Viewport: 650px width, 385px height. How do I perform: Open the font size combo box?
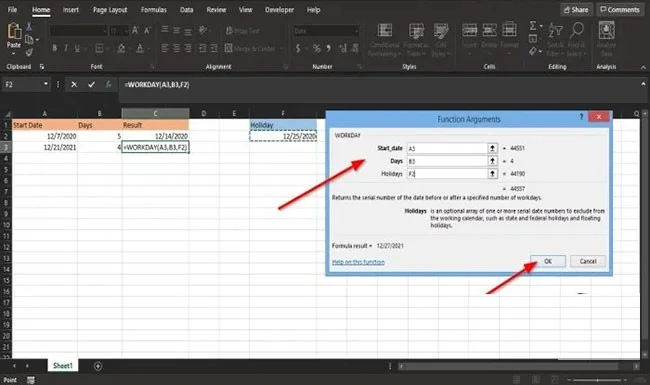click(x=119, y=30)
